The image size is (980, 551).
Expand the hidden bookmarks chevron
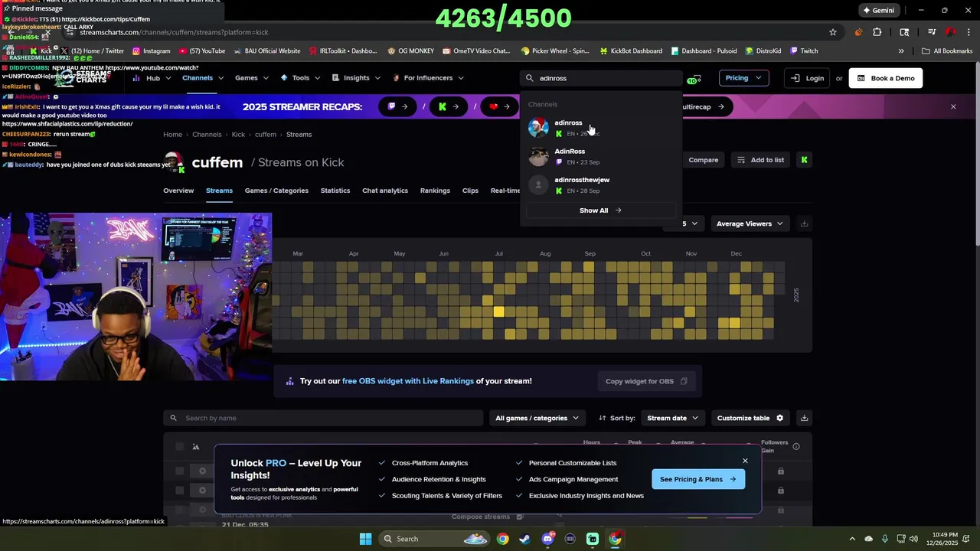point(901,51)
